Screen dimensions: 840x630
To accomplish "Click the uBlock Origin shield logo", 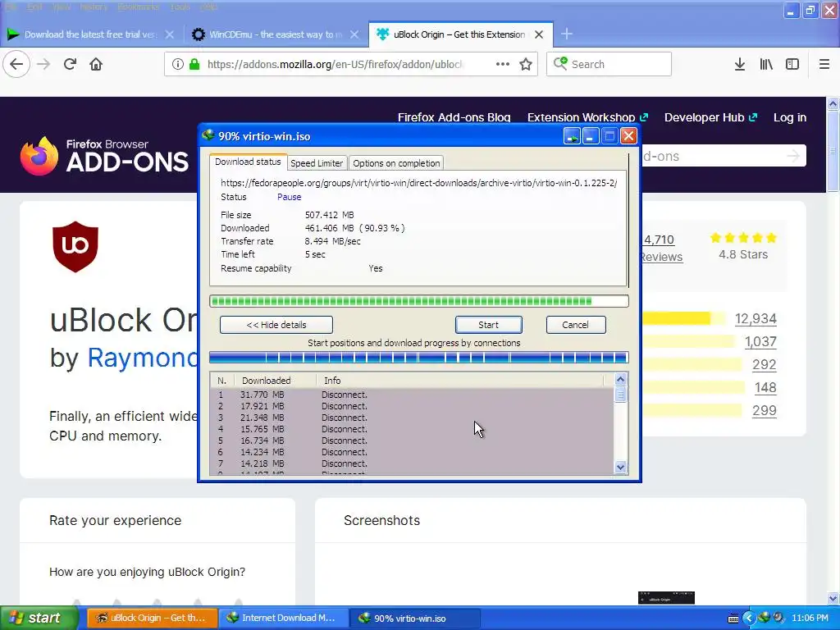I will click(x=75, y=247).
